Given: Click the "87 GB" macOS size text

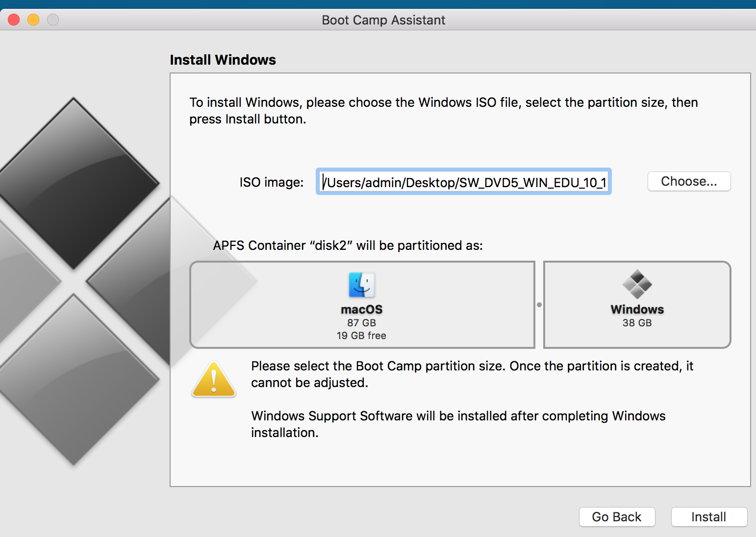Looking at the screenshot, I should 362,323.
